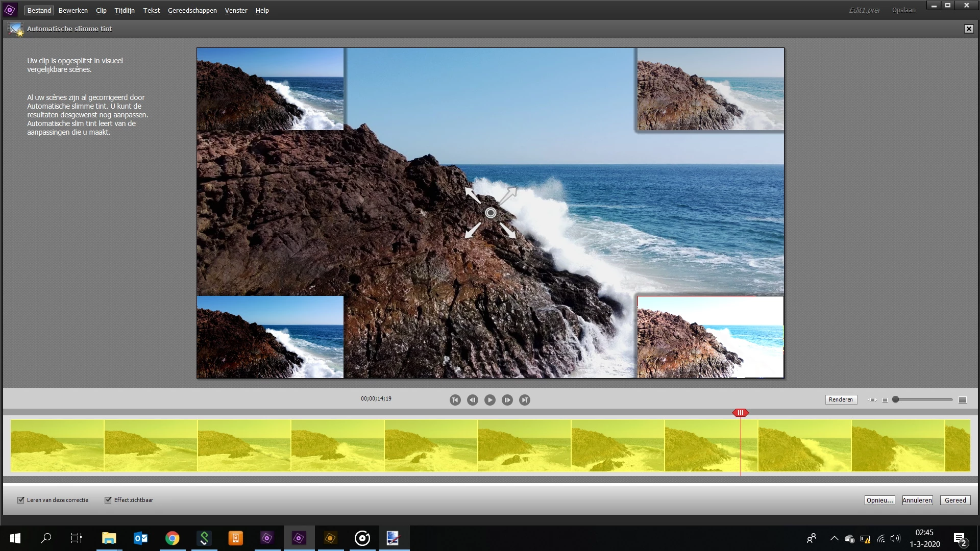Screen dimensions: 980x551
Task: Go to next edit point
Action: pos(524,400)
